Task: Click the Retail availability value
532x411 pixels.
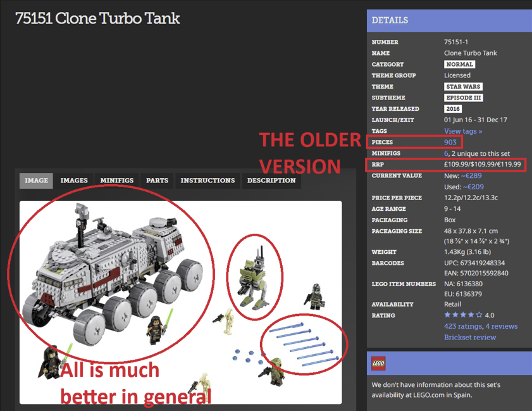Action: [452, 305]
